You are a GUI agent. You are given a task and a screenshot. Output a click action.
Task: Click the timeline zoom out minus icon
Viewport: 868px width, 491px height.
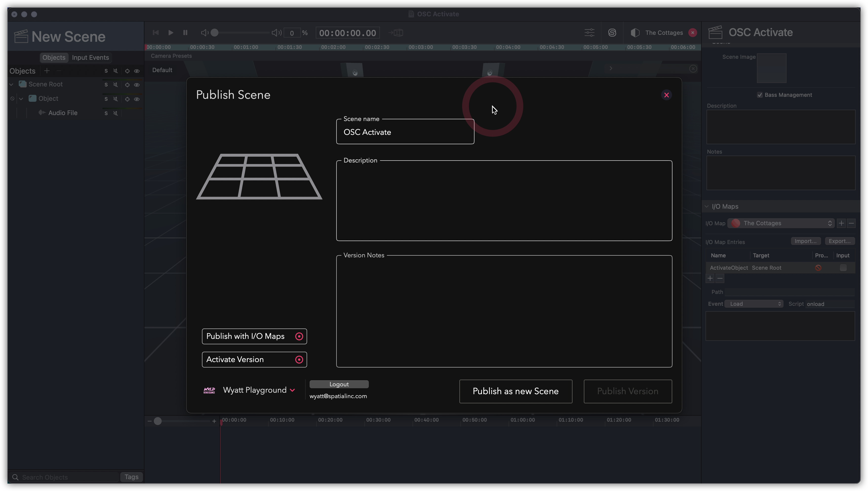pyautogui.click(x=149, y=421)
